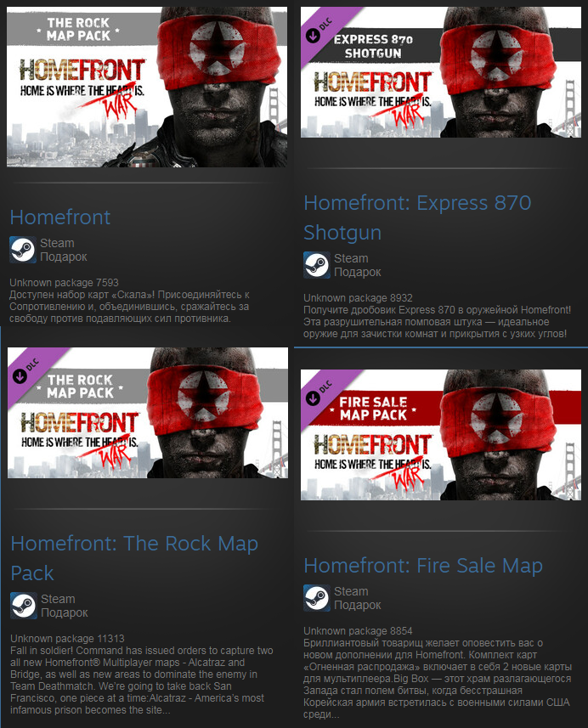Open the Homefront: Fire Sale Map link
The image size is (588, 728).
click(x=423, y=566)
